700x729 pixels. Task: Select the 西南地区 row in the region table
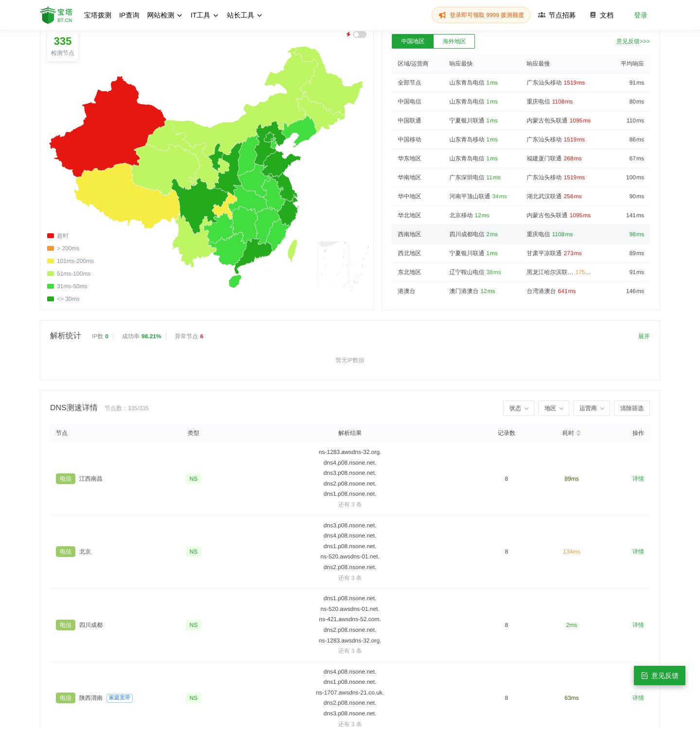pyautogui.click(x=521, y=234)
